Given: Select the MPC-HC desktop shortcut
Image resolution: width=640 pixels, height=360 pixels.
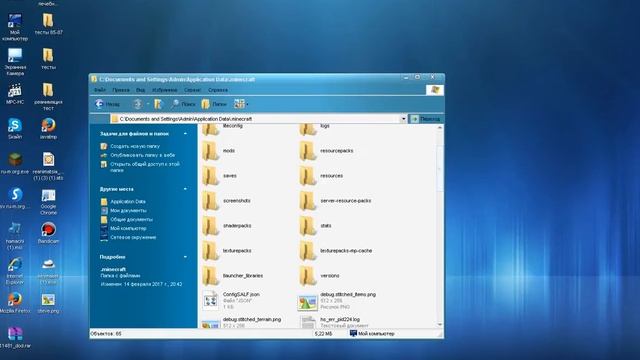Looking at the screenshot, I should (15, 94).
